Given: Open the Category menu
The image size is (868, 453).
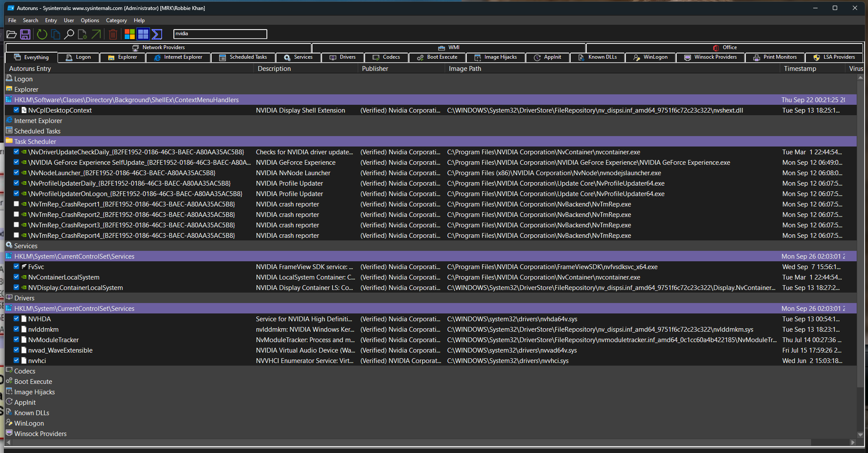Looking at the screenshot, I should (116, 20).
